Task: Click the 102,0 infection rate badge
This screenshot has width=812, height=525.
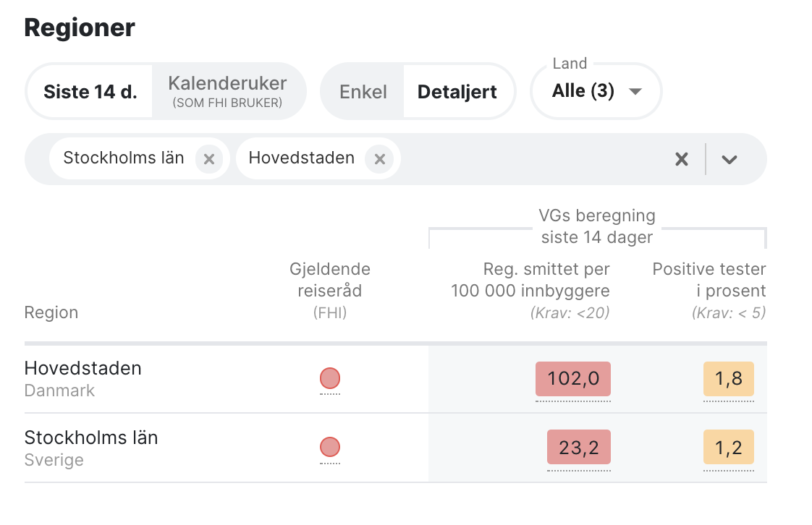Action: point(573,379)
